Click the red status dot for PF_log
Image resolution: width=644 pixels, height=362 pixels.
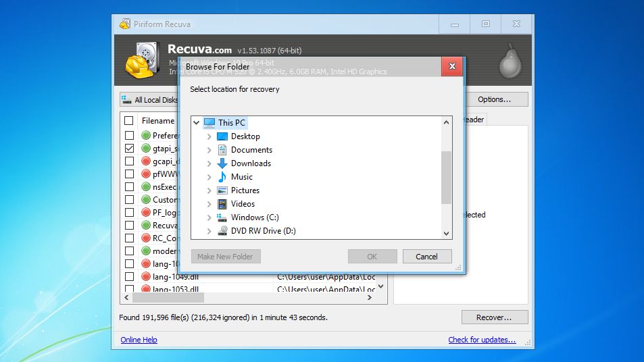(x=146, y=212)
